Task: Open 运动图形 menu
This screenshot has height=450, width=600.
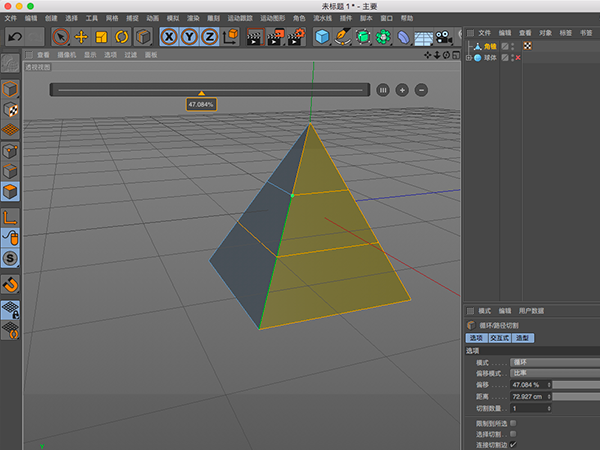Action: coord(273,18)
